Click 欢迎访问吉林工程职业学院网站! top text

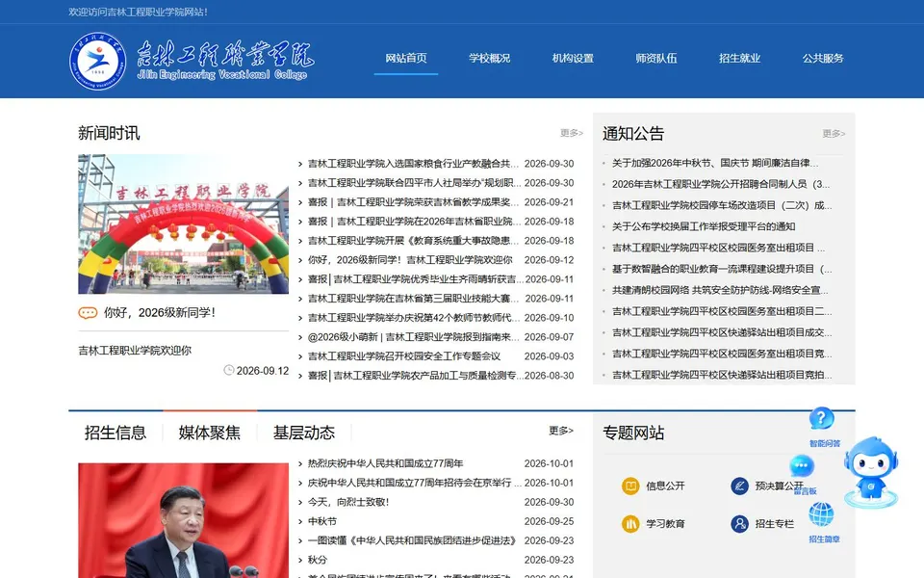138,12
